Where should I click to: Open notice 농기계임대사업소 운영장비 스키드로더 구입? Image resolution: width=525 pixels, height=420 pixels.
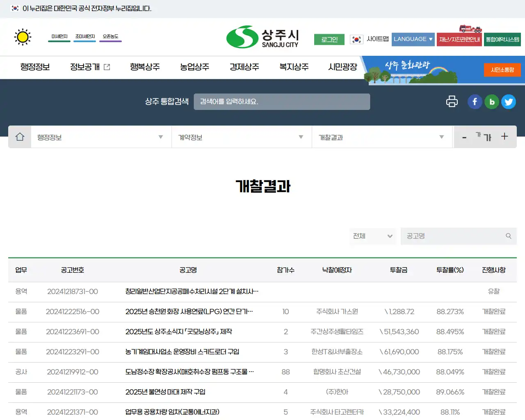tap(182, 352)
